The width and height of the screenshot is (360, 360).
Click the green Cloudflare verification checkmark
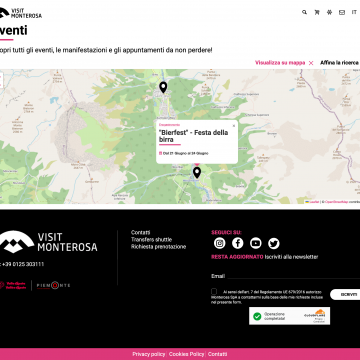coord(257,316)
